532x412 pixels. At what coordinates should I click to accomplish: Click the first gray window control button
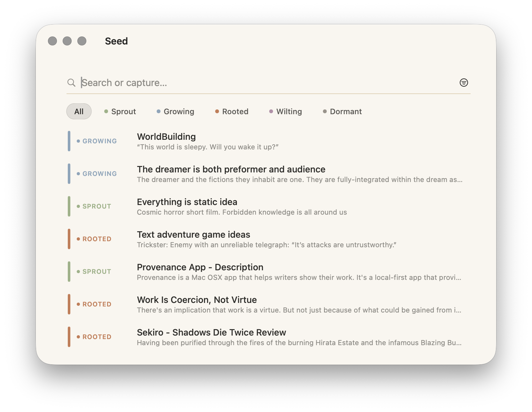click(x=52, y=41)
